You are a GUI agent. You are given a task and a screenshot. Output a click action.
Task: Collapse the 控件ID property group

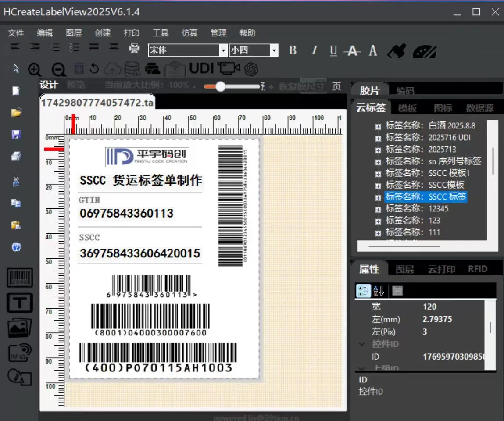coord(362,344)
